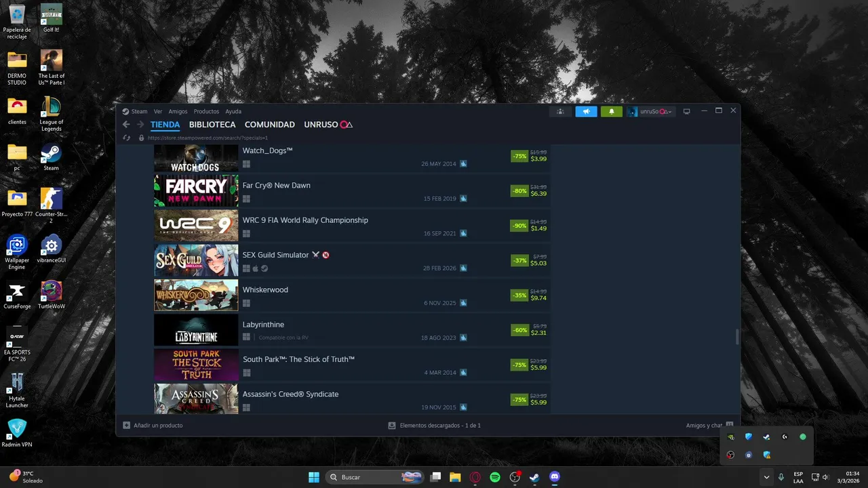The width and height of the screenshot is (868, 488).
Task: Switch to the BIBLIOTECA tab
Action: coord(212,125)
